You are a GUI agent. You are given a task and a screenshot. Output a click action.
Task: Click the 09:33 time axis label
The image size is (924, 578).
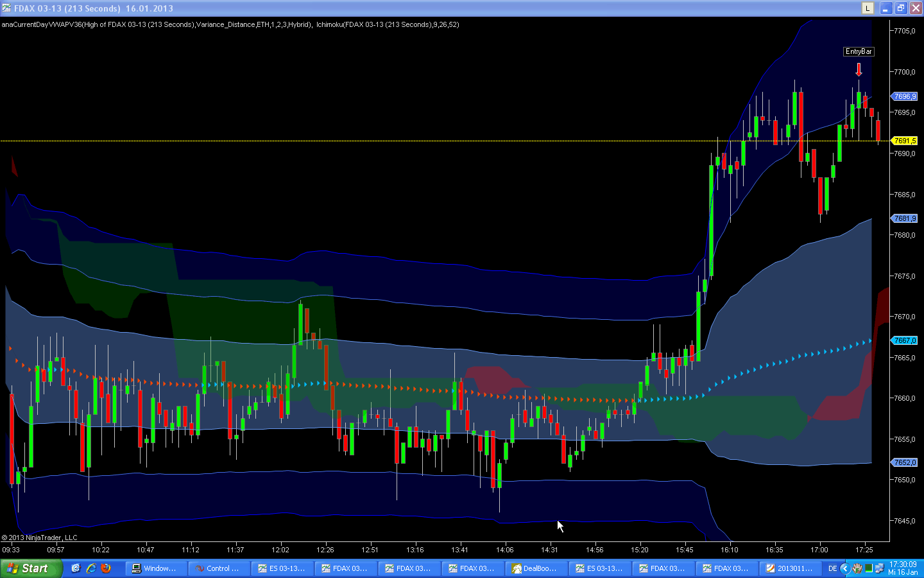[11, 550]
